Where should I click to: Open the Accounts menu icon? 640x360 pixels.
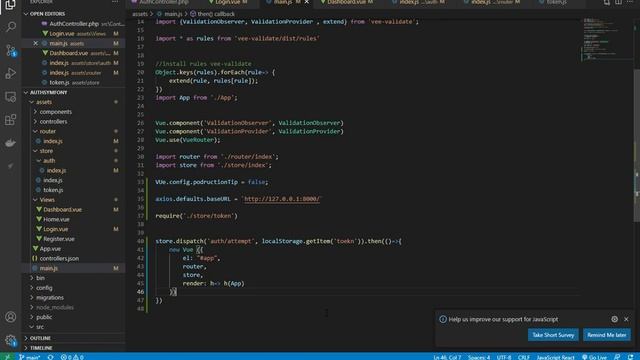pos(11,317)
